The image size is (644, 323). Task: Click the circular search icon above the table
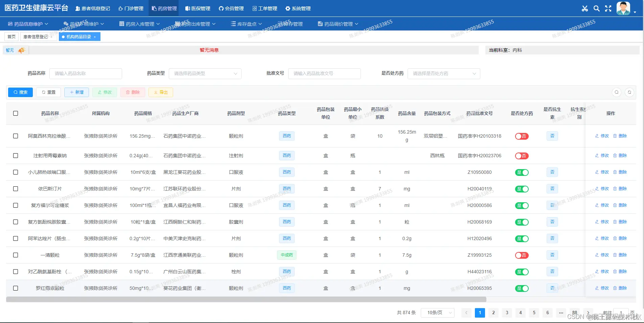(x=617, y=92)
